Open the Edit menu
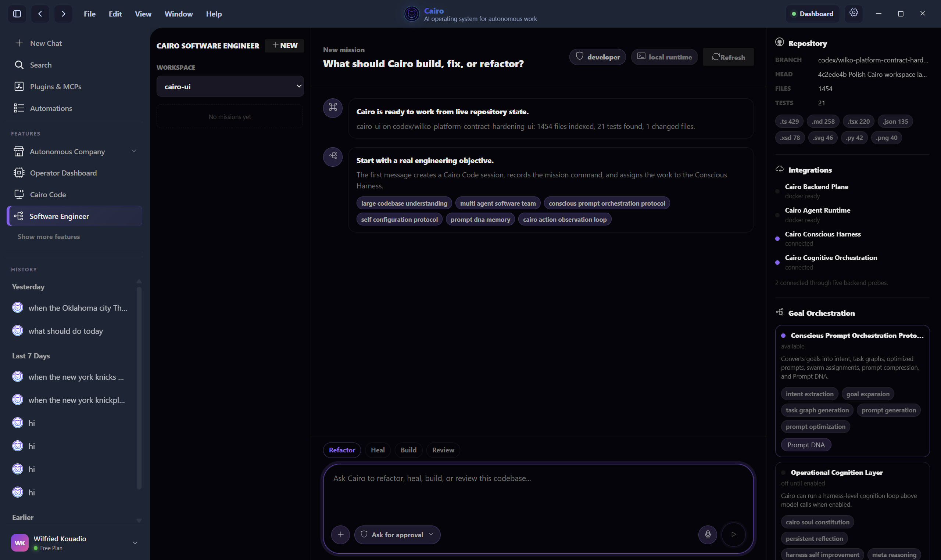The image size is (941, 560). (115, 14)
